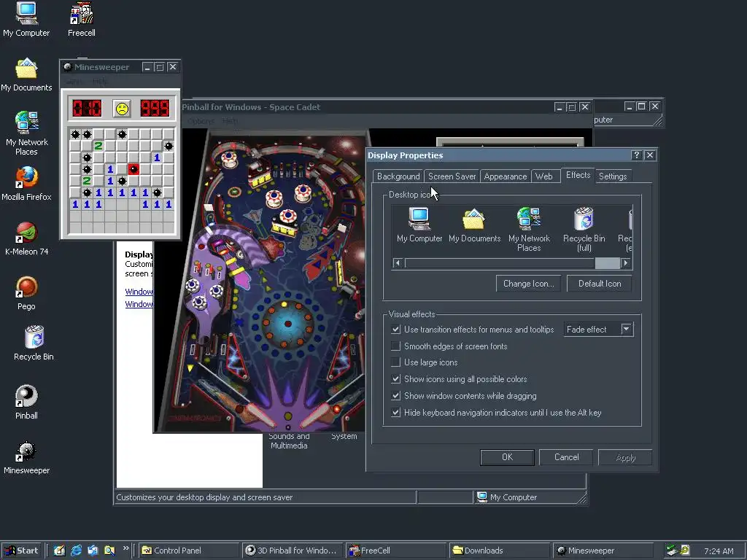Select My Documents icon in Display Properties

point(474,225)
